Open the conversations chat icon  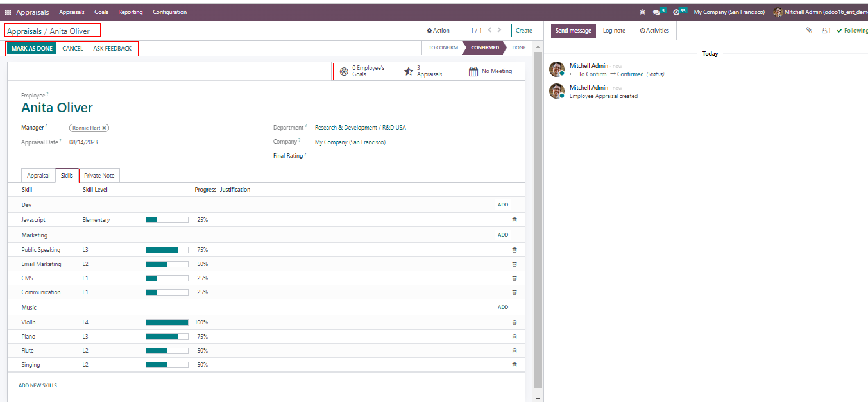(x=656, y=12)
